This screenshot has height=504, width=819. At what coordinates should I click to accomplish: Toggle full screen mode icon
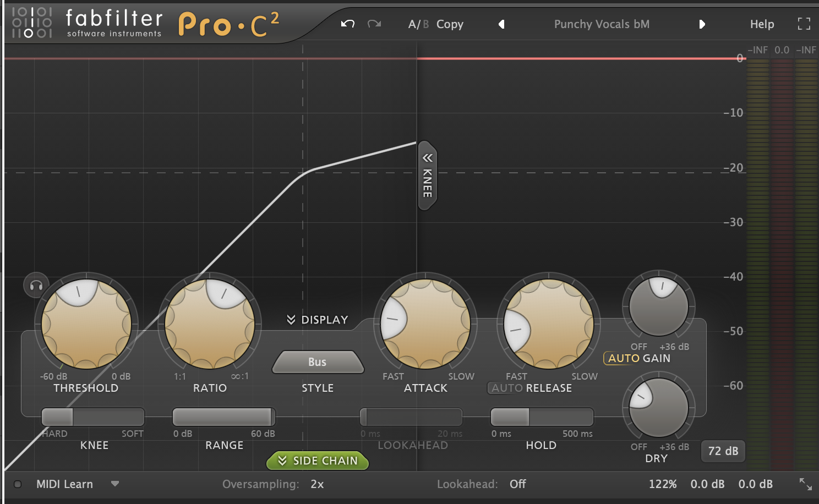pos(804,24)
